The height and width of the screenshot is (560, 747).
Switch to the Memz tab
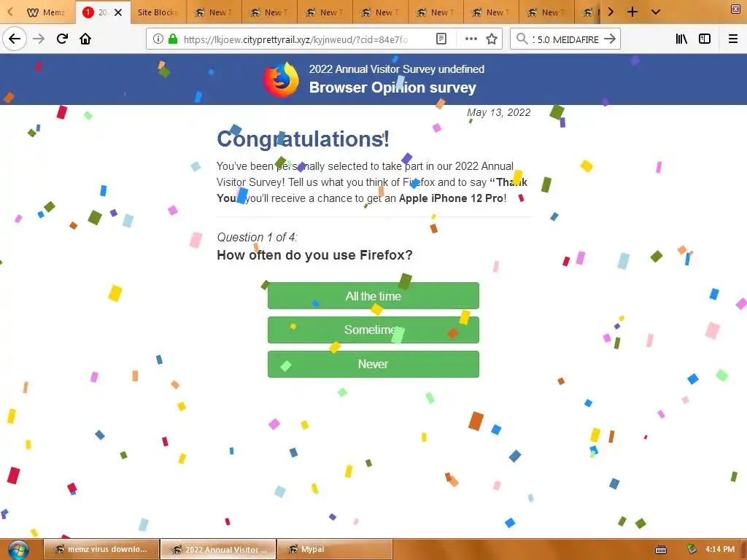(x=46, y=12)
